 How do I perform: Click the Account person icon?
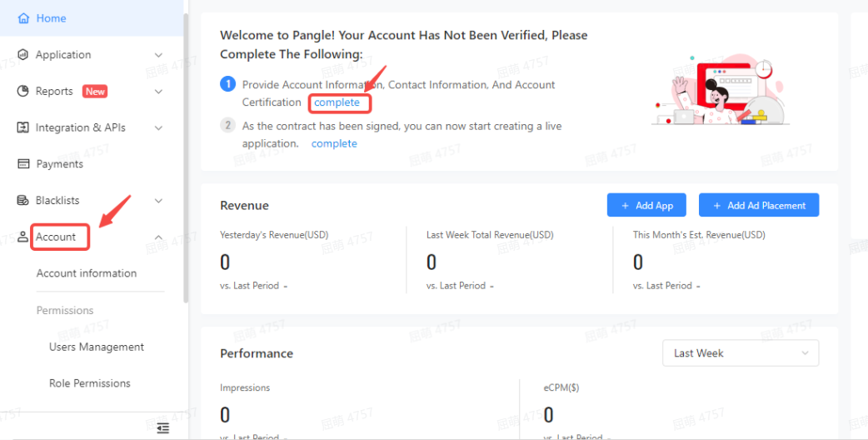click(x=22, y=237)
